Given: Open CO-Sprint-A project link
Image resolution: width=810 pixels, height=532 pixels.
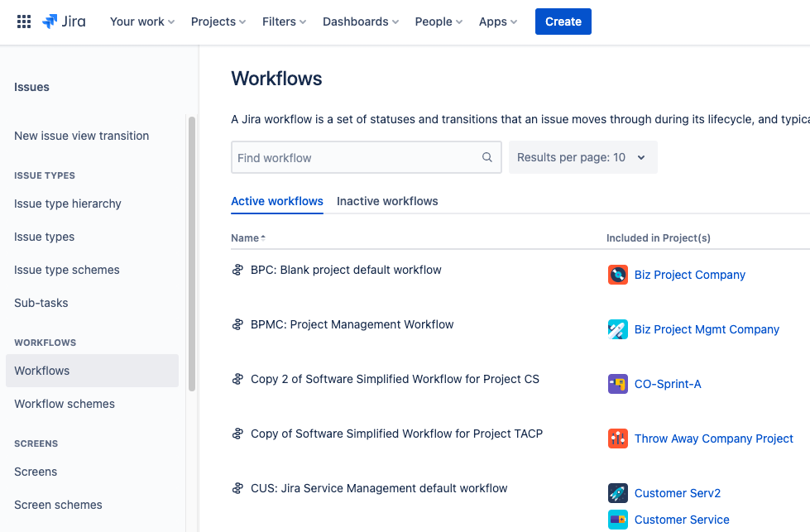Looking at the screenshot, I should tap(668, 384).
